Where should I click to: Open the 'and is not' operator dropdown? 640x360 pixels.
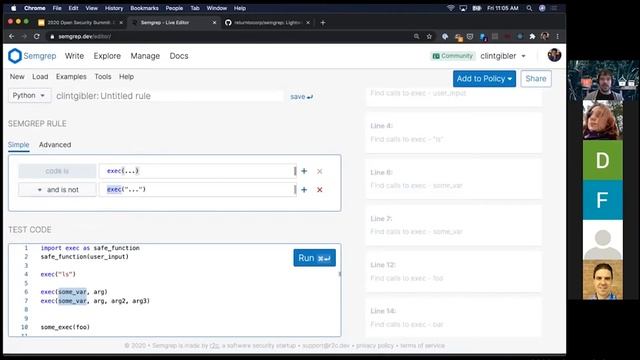tap(58, 190)
